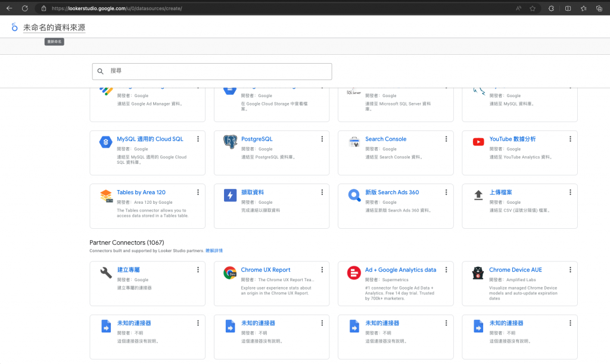
Task: Open more options menu for 上傳檔案
Action: (570, 192)
